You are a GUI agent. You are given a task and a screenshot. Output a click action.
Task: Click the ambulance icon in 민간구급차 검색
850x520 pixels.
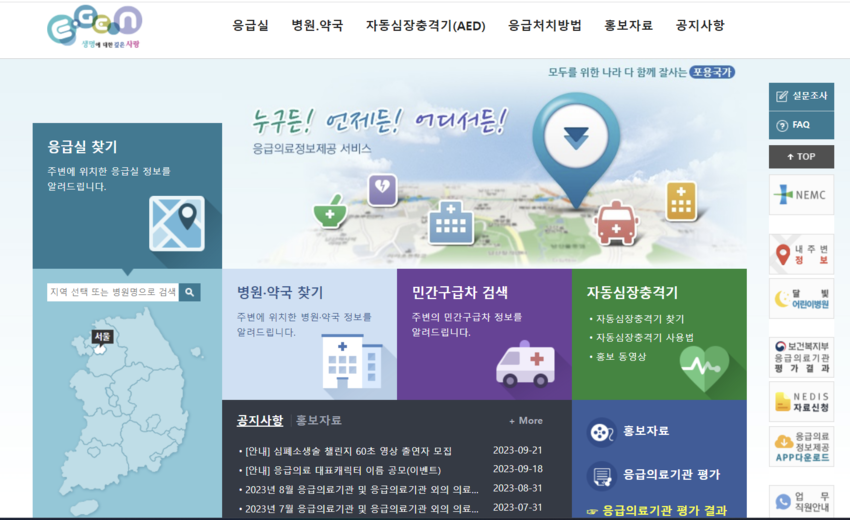tap(525, 364)
